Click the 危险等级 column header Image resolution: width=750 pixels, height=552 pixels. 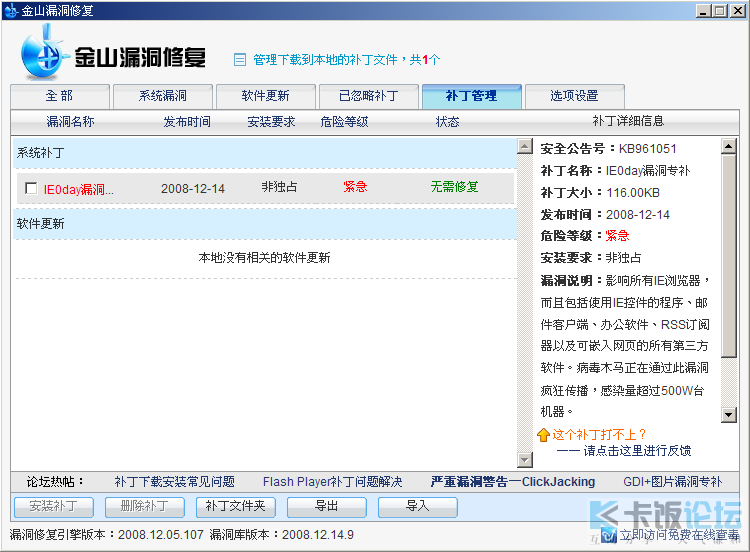pyautogui.click(x=344, y=122)
